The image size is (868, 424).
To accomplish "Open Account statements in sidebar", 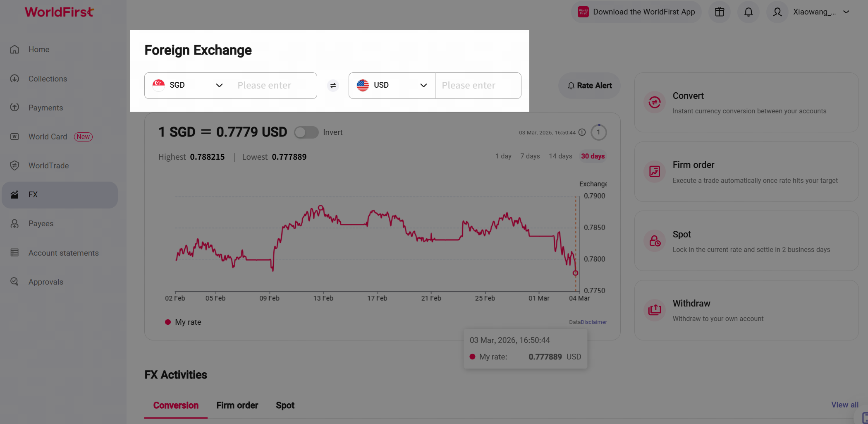I will tap(63, 253).
